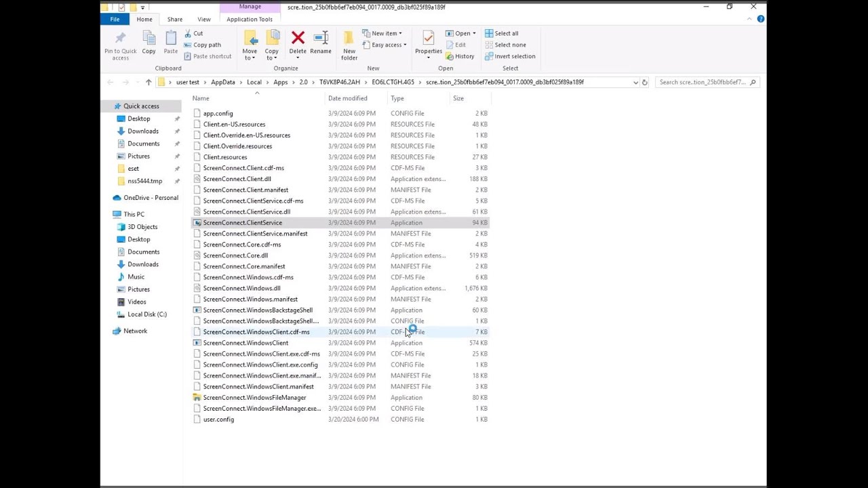Navigate to AppData in the address breadcrumb
Screen dimensions: 868x488
pyautogui.click(x=223, y=82)
